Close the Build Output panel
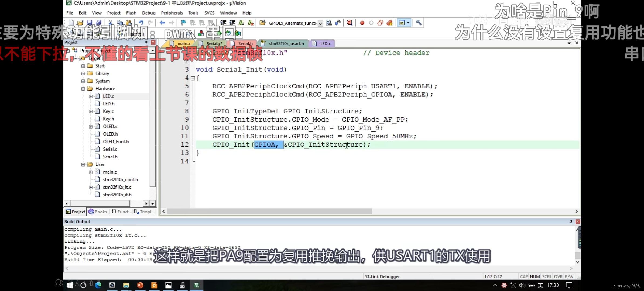644x291 pixels. pos(578,221)
